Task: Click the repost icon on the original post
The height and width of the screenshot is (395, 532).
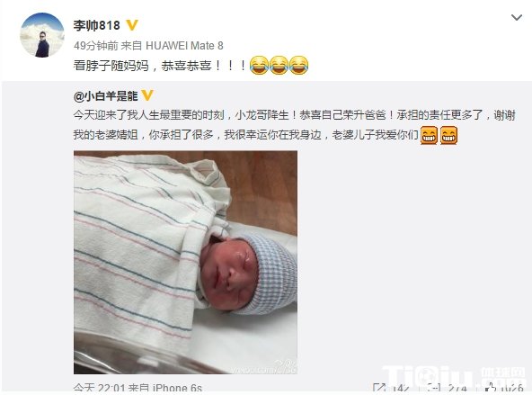Action: pos(379,388)
